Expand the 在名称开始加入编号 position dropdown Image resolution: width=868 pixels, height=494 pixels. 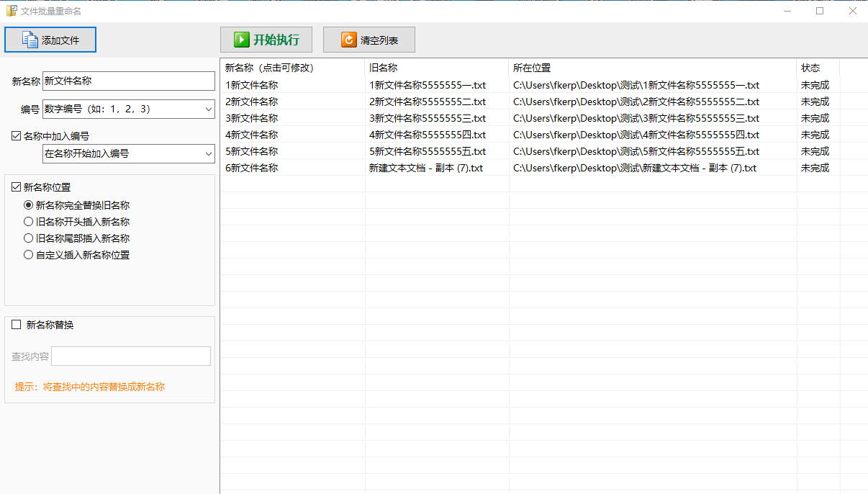tap(129, 153)
